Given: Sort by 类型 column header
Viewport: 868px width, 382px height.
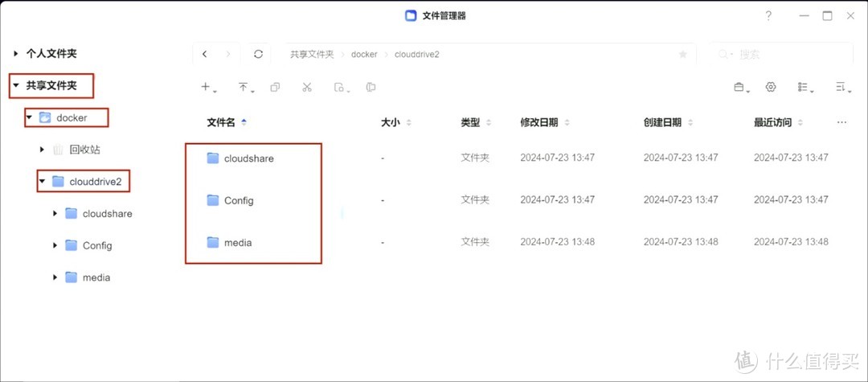Looking at the screenshot, I should (470, 122).
